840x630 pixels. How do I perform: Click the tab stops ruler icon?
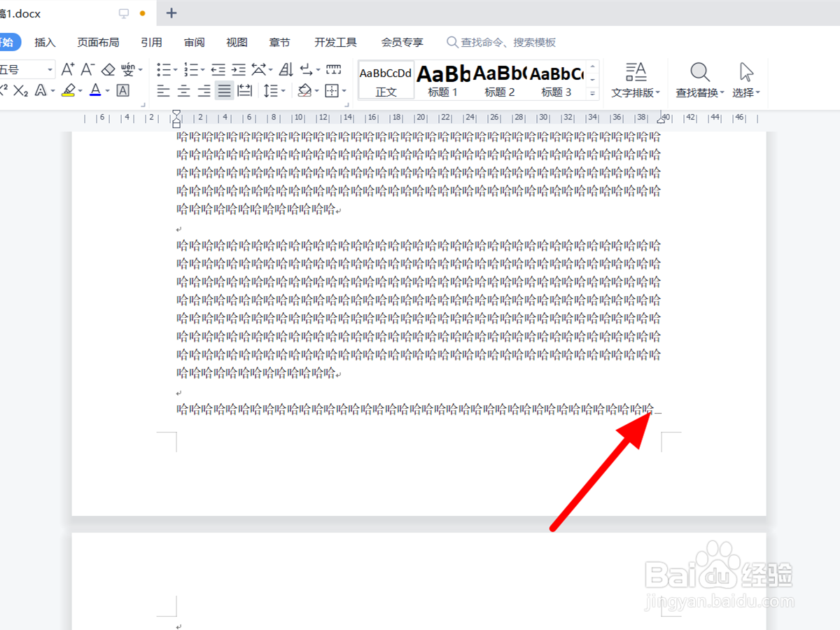click(x=334, y=69)
